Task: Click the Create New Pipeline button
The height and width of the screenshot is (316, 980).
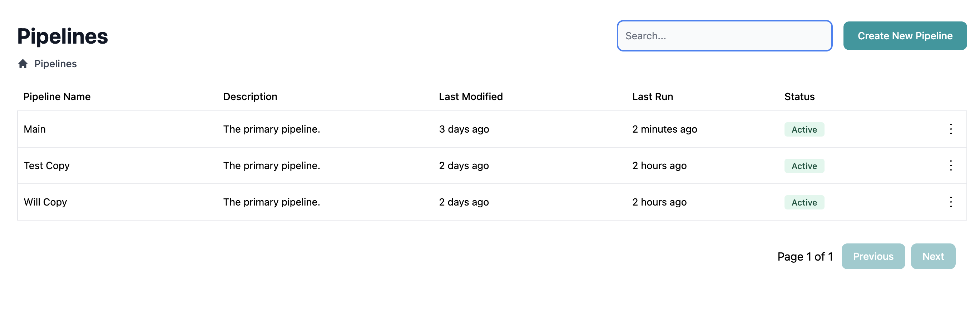Action: 905,35
